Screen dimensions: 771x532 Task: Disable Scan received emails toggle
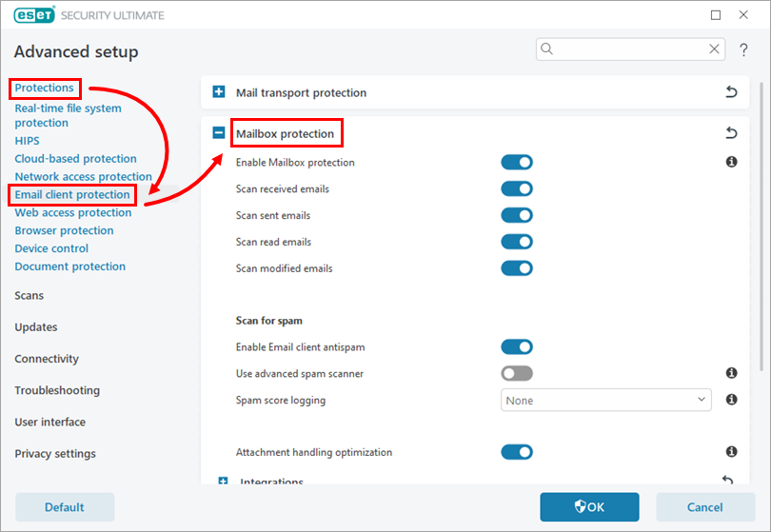(x=517, y=189)
